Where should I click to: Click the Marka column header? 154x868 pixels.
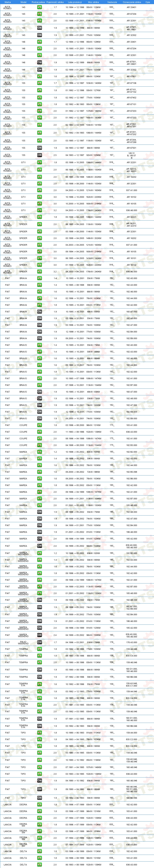click(x=7, y=2)
